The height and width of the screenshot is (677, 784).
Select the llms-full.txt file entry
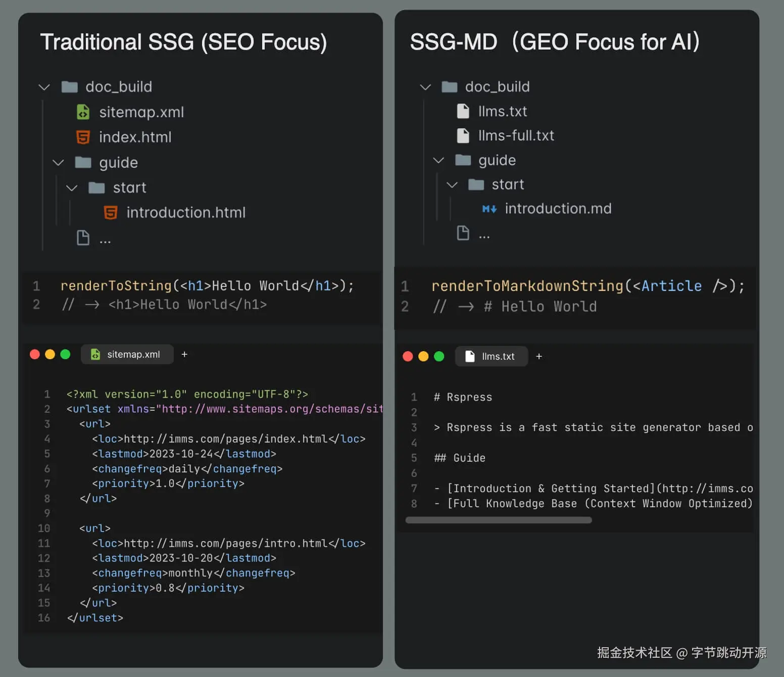click(516, 135)
